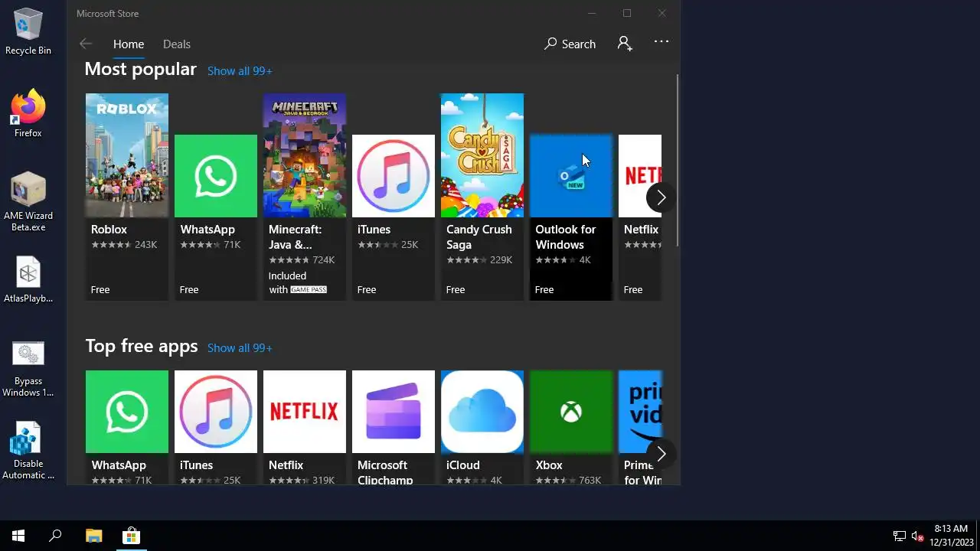
Task: Open iTunes icon in Most popular row
Action: pyautogui.click(x=394, y=176)
